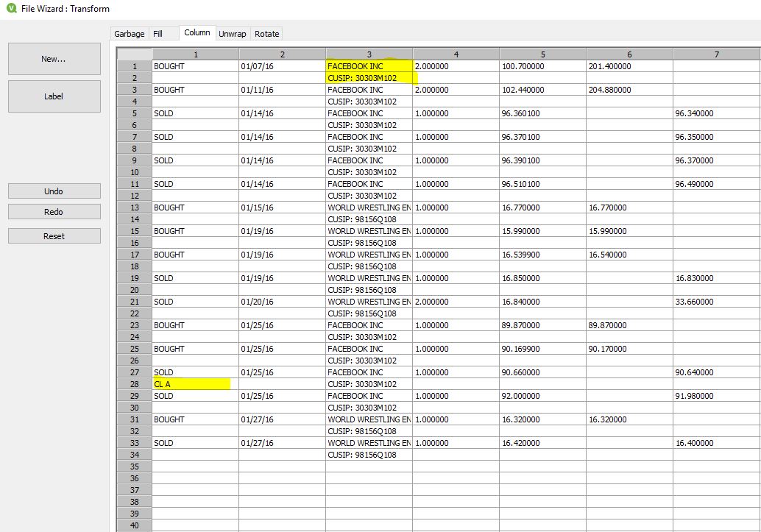Click the 90.169900 price cell
The width and height of the screenshot is (761, 532).
(x=543, y=349)
